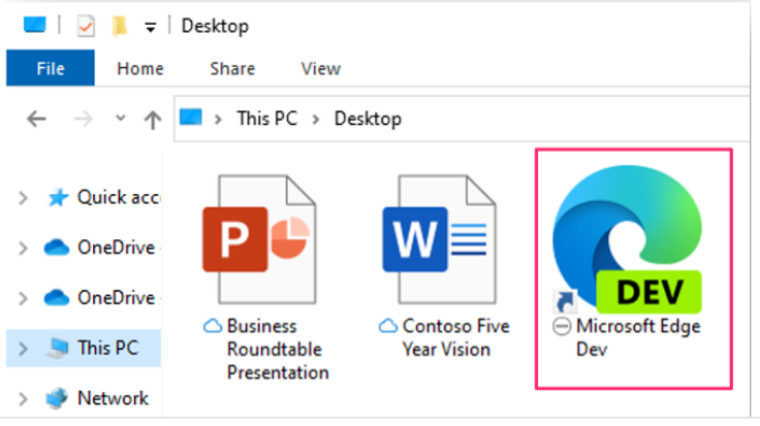Open chevron dropdown after This PC breadcrumb
Viewport: 760px width, 426px height.
(316, 119)
